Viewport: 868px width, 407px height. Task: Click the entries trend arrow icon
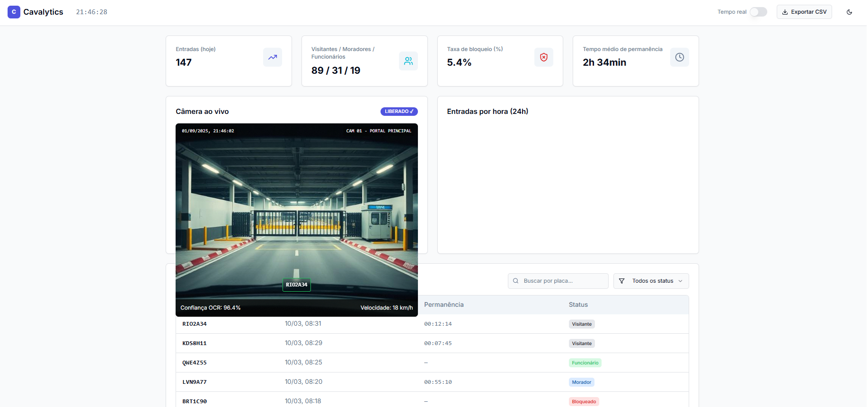click(x=272, y=57)
